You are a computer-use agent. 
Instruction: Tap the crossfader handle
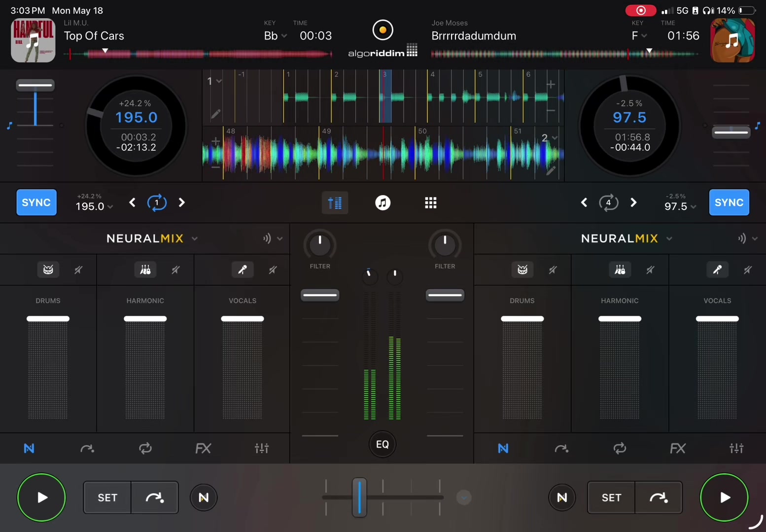click(359, 498)
